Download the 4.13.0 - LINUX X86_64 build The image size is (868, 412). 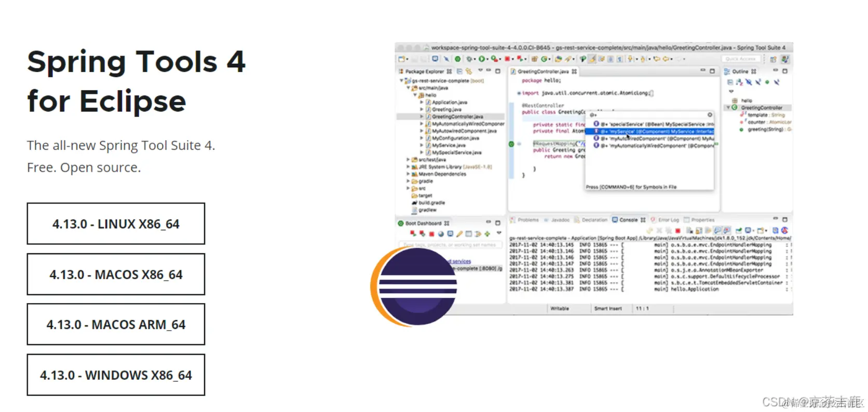116,224
